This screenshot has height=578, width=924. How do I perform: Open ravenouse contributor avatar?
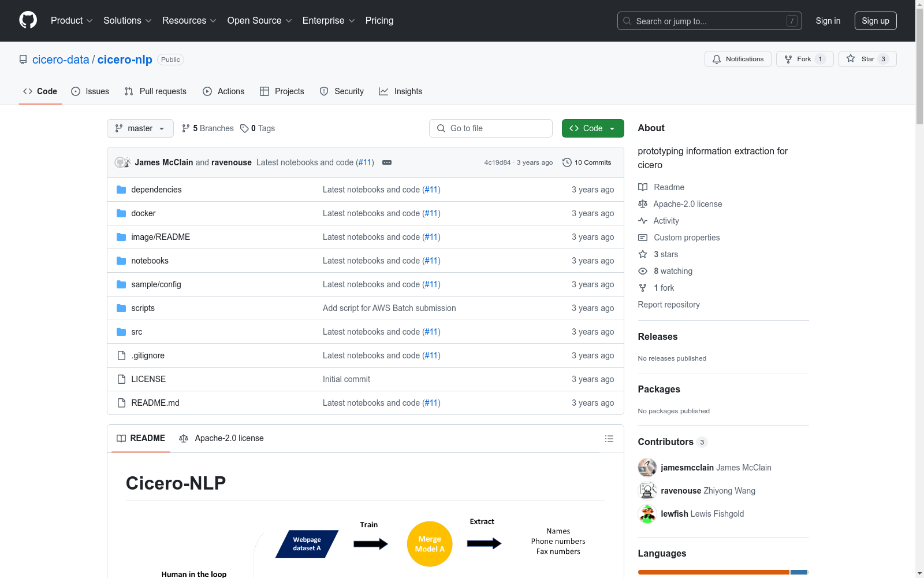pyautogui.click(x=647, y=491)
